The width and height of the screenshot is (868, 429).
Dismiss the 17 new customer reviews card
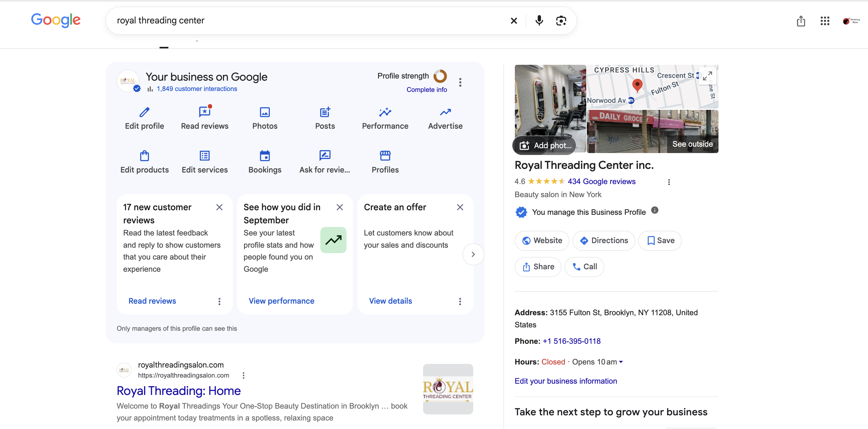219,207
